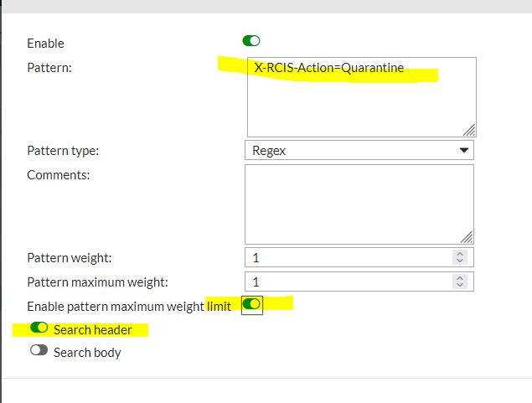Click the Pattern type label
This screenshot has height=403, width=532.
(x=63, y=152)
